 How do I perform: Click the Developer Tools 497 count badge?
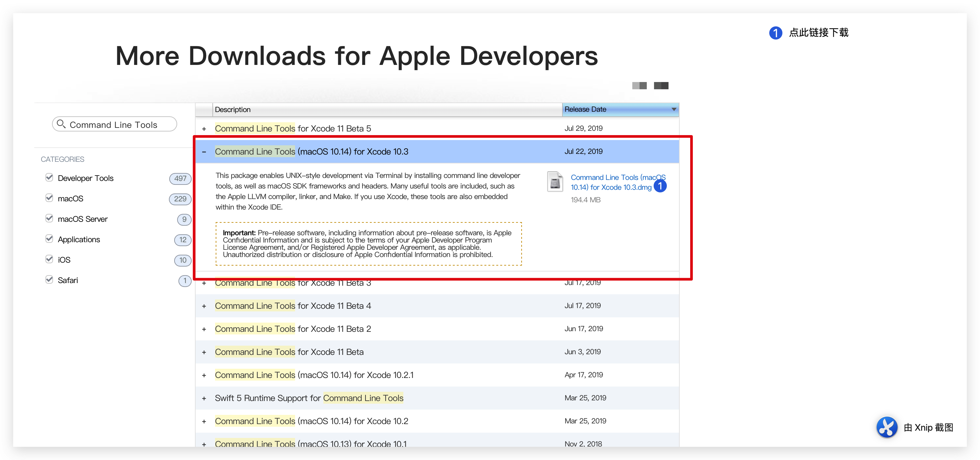tap(180, 178)
